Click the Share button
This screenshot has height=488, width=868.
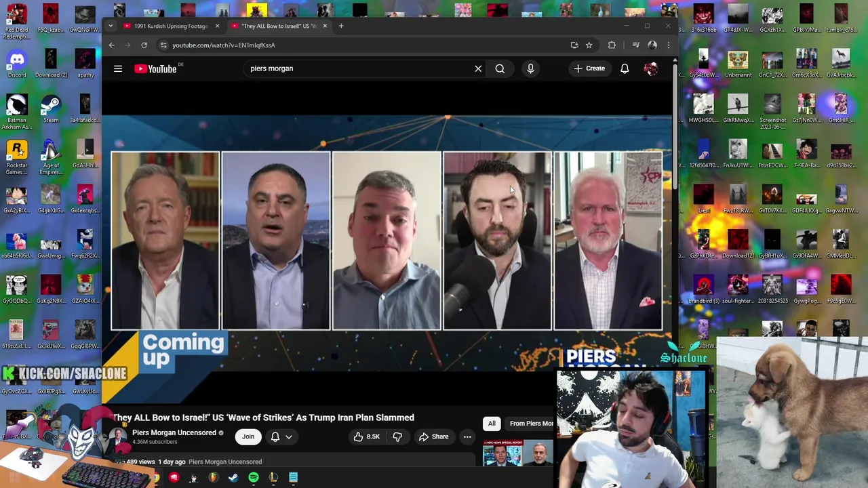tap(433, 436)
